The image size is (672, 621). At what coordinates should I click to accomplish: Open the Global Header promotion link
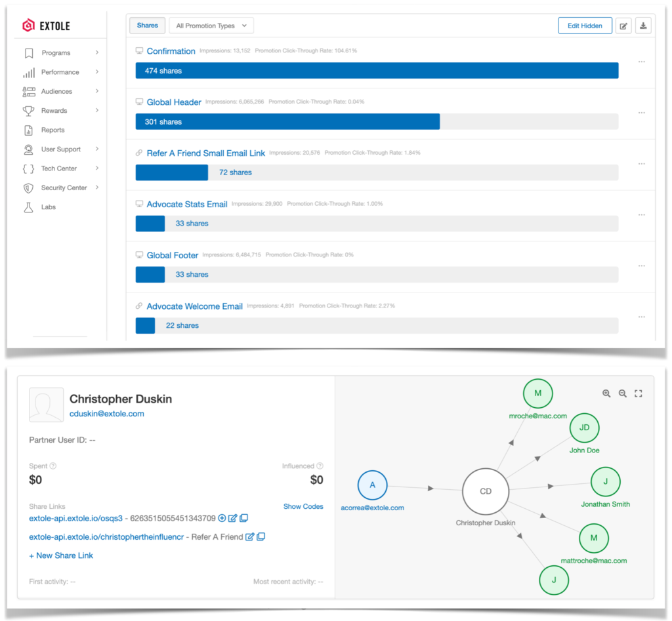(x=174, y=102)
